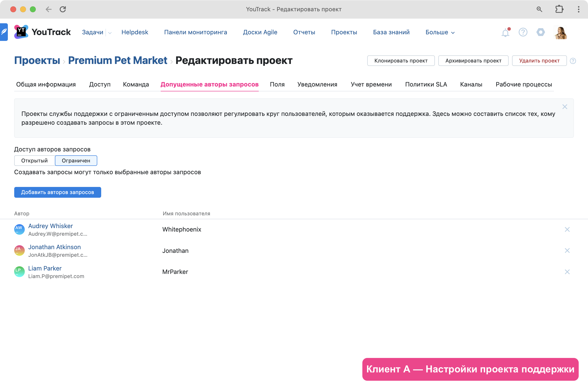Select Открытый access option
The width and height of the screenshot is (588, 392).
coord(35,160)
